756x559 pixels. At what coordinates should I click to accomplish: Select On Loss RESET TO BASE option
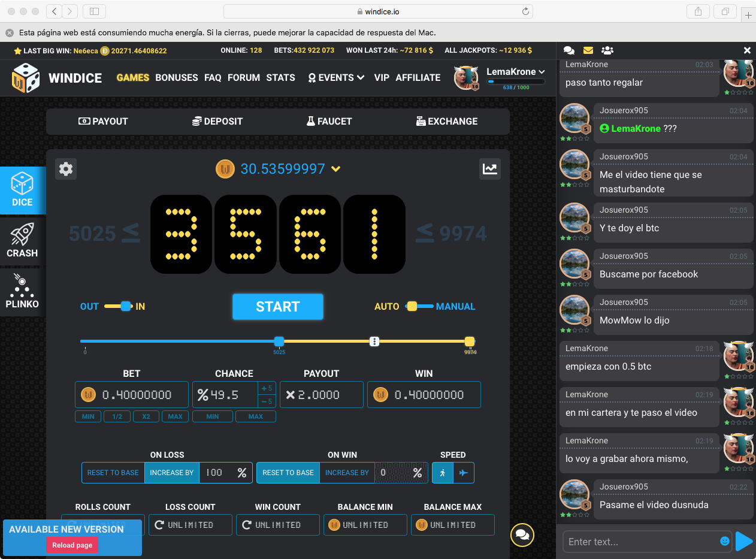point(113,473)
